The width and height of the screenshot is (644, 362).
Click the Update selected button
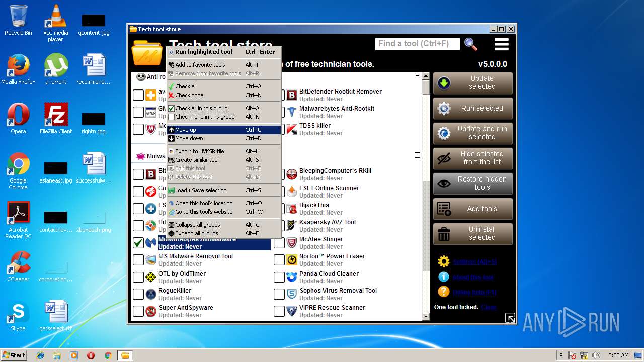(472, 83)
